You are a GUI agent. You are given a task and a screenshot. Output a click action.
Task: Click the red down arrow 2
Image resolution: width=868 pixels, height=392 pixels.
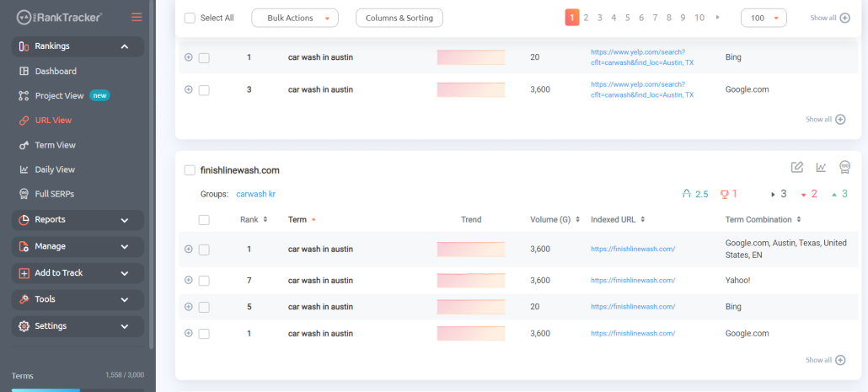[804, 195]
